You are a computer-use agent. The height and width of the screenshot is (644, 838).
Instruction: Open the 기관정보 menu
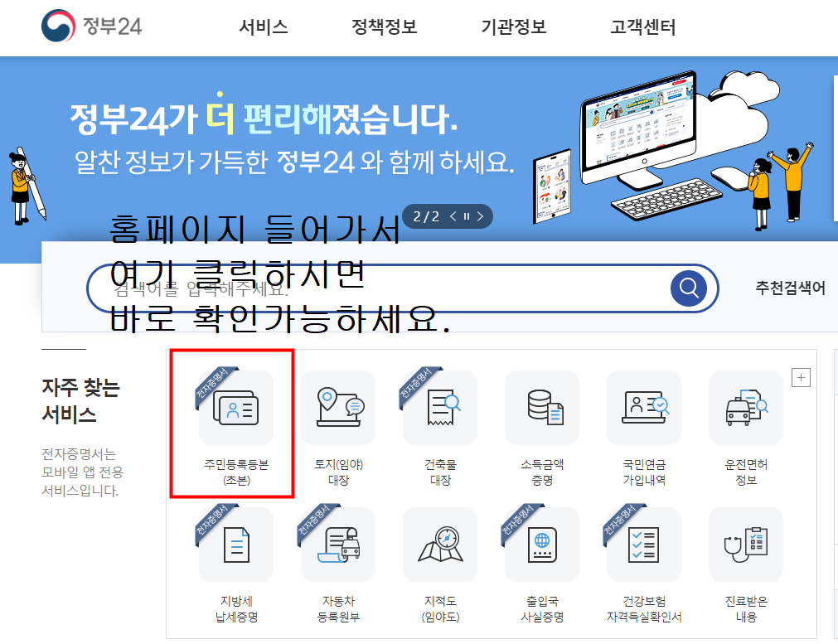click(x=514, y=27)
